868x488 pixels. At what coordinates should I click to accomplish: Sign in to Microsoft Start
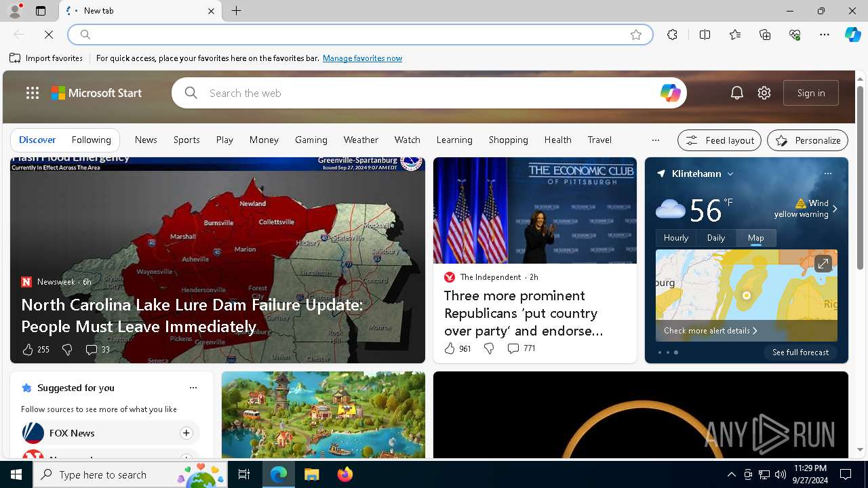pos(811,93)
